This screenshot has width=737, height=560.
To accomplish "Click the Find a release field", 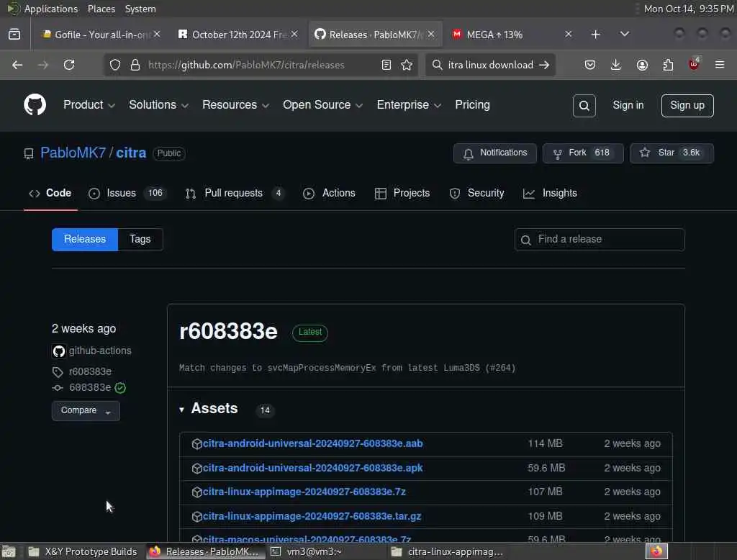I will tap(600, 240).
